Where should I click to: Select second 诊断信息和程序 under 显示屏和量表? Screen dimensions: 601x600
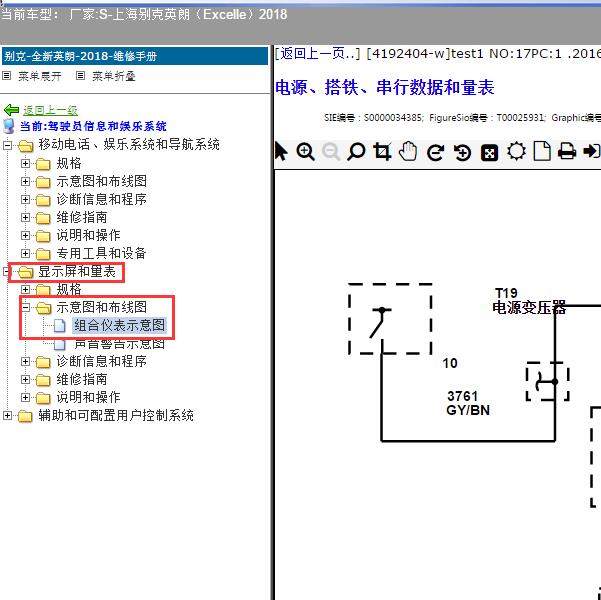(101, 361)
